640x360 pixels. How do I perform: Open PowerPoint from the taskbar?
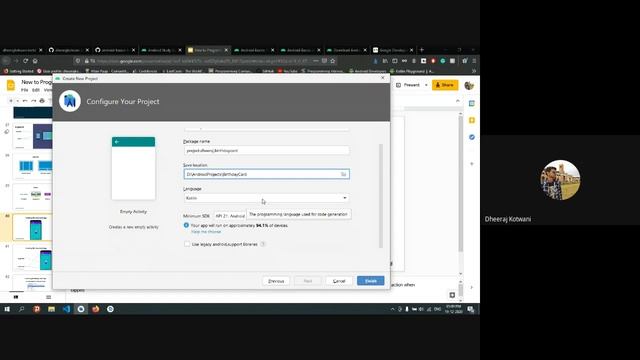37,309
